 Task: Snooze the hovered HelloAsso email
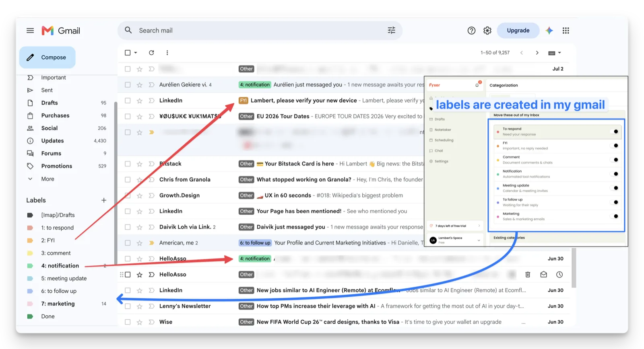(559, 275)
